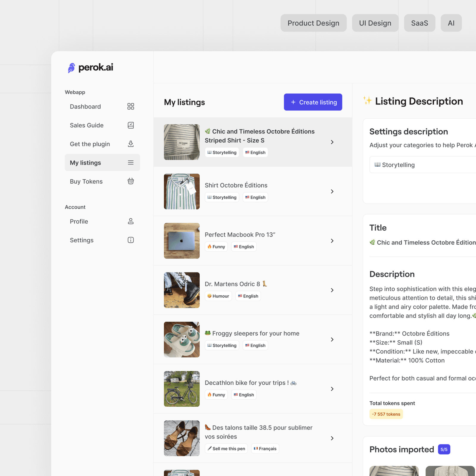Click the first imported photo thumbnail
This screenshot has height=476, width=476.
pos(394,471)
